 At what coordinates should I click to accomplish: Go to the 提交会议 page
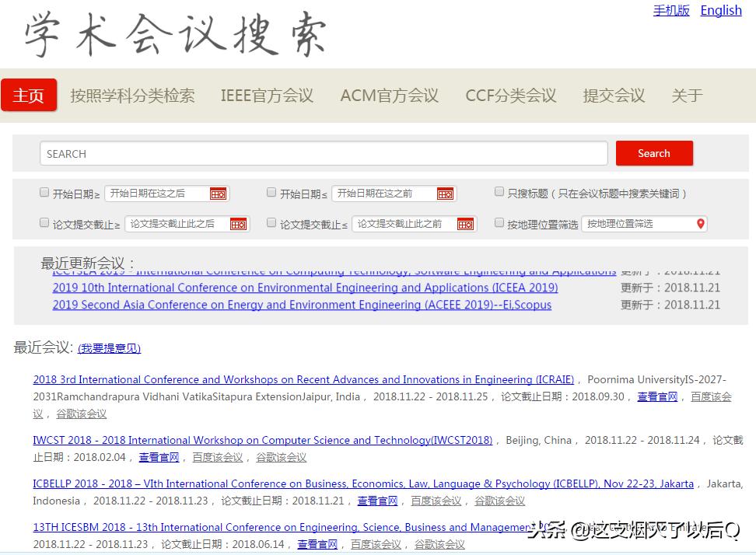(614, 95)
